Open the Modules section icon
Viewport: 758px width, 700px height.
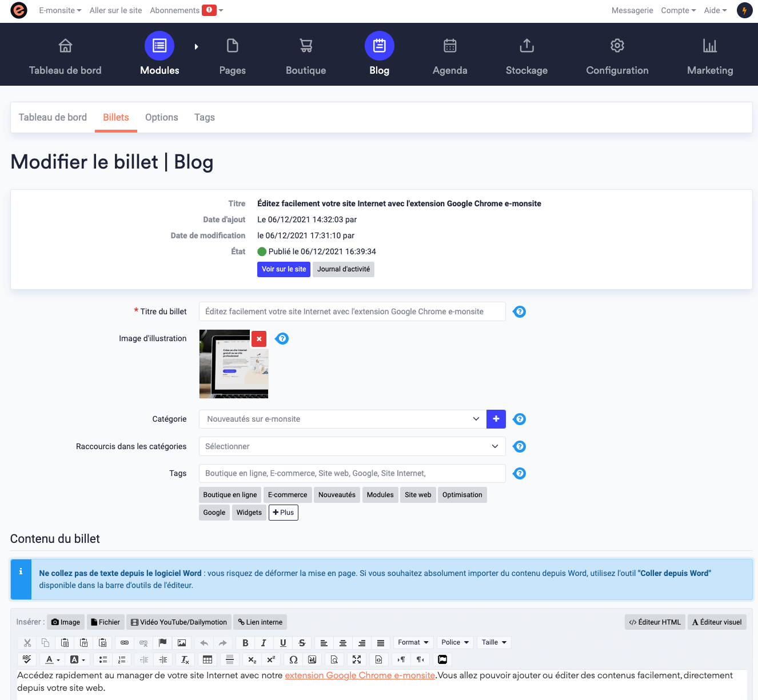pos(159,46)
